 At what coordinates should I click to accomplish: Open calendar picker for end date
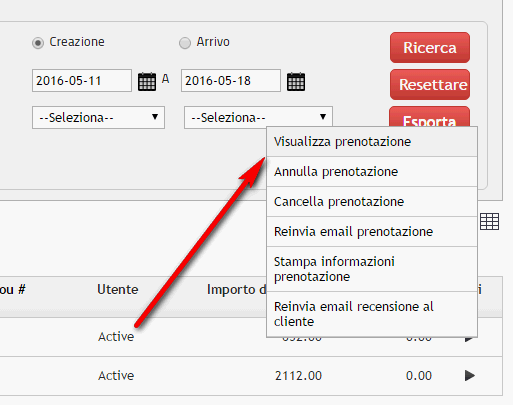[x=296, y=81]
